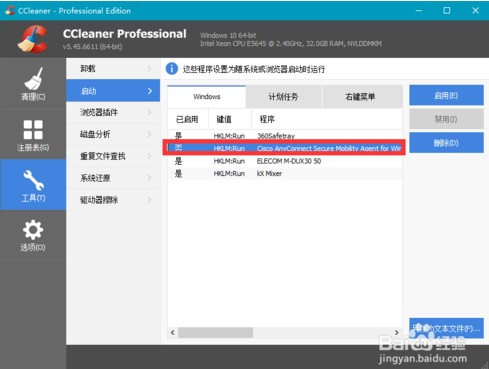Open the 注册表 registry section
The height and width of the screenshot is (369, 489).
pos(33,135)
